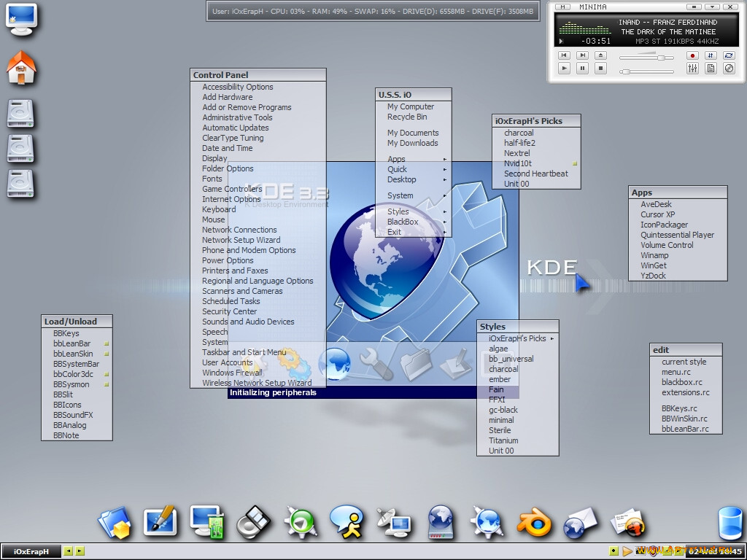Viewport: 747px width, 560px height.
Task: Open the globe network drive dock icon
Action: (440, 522)
